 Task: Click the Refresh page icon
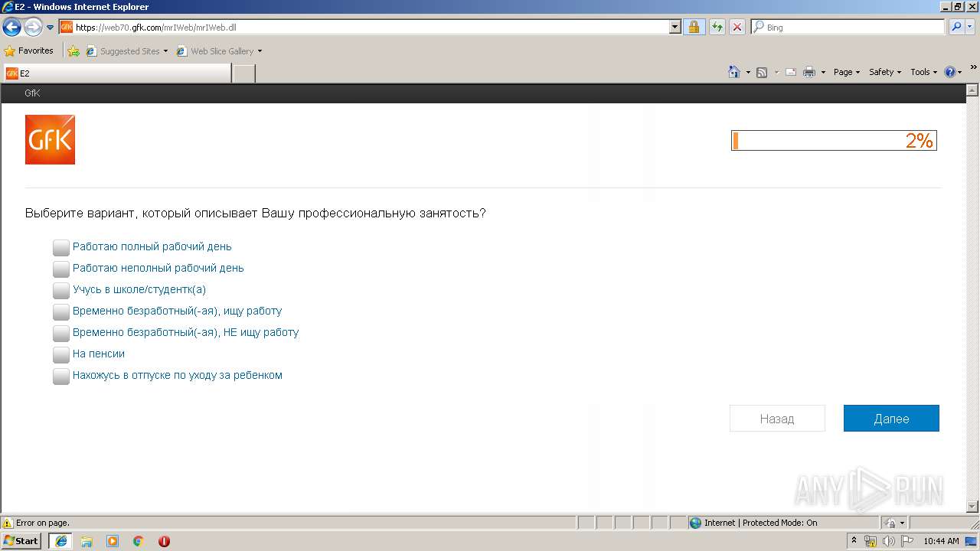pyautogui.click(x=717, y=27)
